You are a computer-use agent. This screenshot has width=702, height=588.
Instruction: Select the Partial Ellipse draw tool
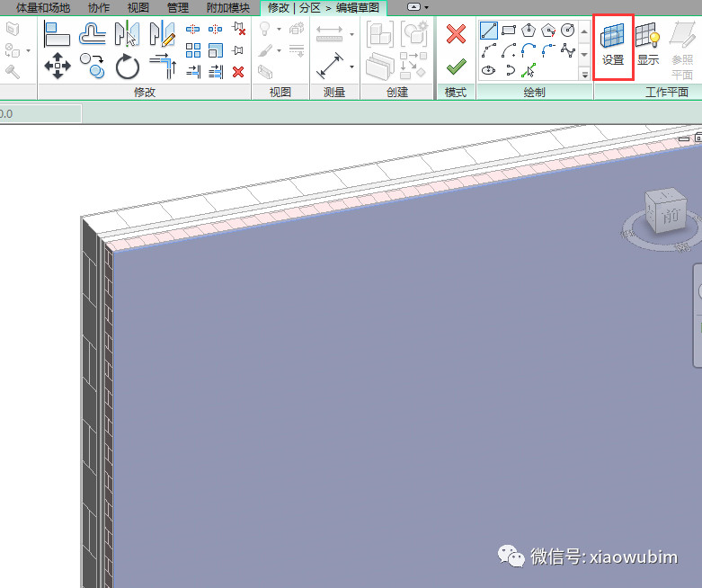[510, 70]
